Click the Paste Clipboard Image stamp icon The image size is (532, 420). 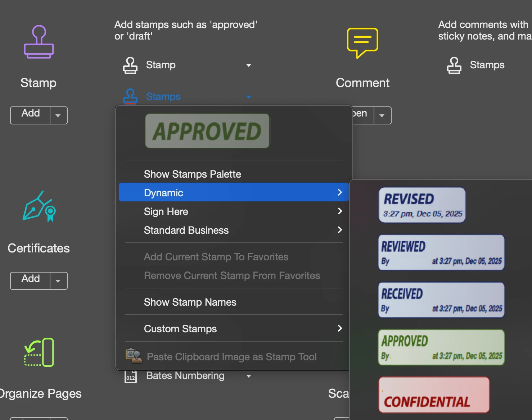tap(133, 356)
